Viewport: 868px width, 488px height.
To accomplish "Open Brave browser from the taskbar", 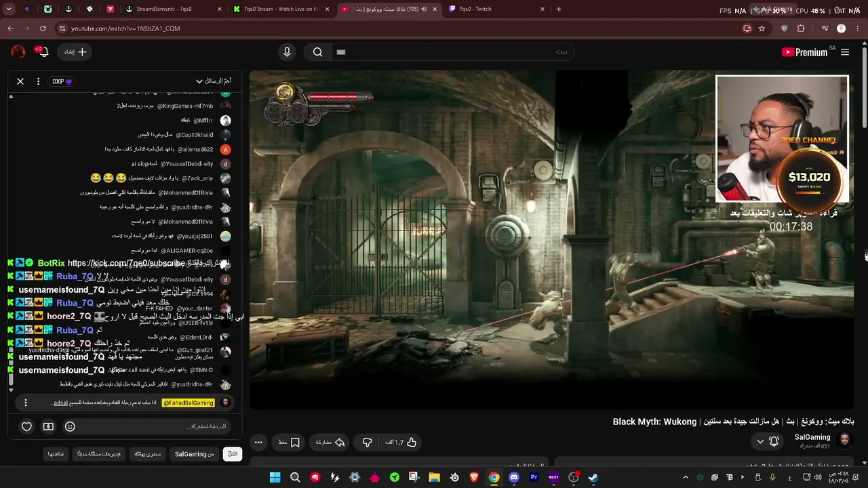I will coord(474,477).
